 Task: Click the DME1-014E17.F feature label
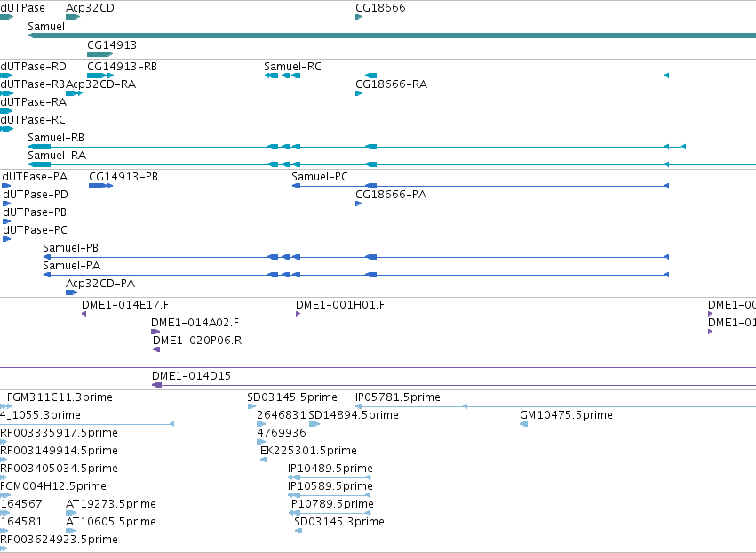pos(125,305)
